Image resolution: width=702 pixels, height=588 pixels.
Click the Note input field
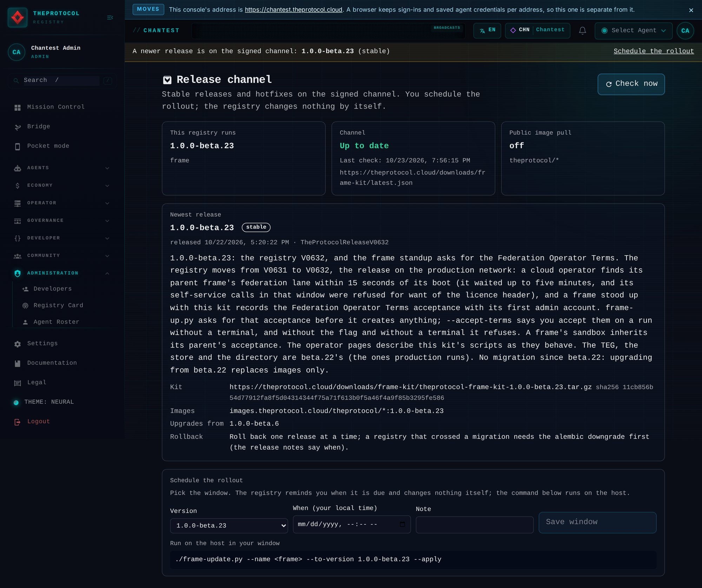[x=475, y=524]
